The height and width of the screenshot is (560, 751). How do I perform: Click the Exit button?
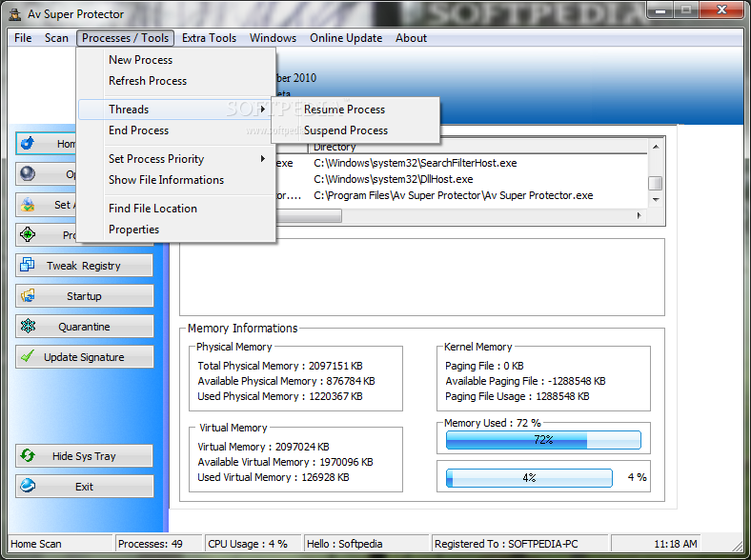tap(84, 487)
